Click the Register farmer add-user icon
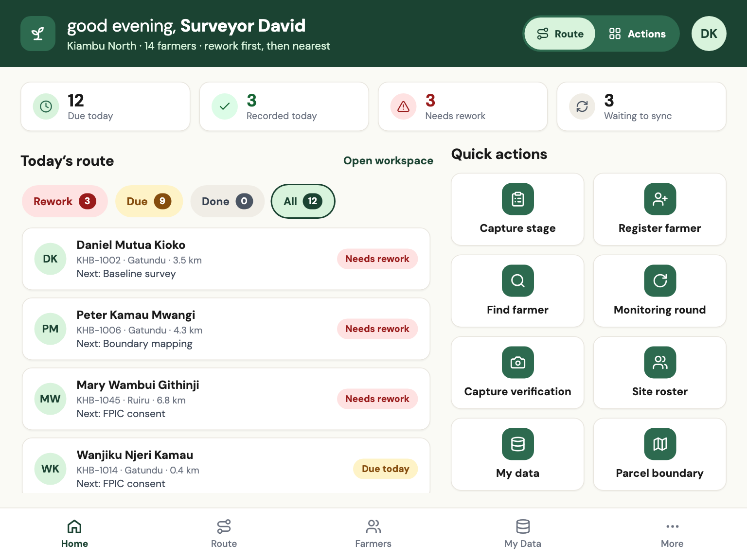The width and height of the screenshot is (747, 560). [660, 199]
